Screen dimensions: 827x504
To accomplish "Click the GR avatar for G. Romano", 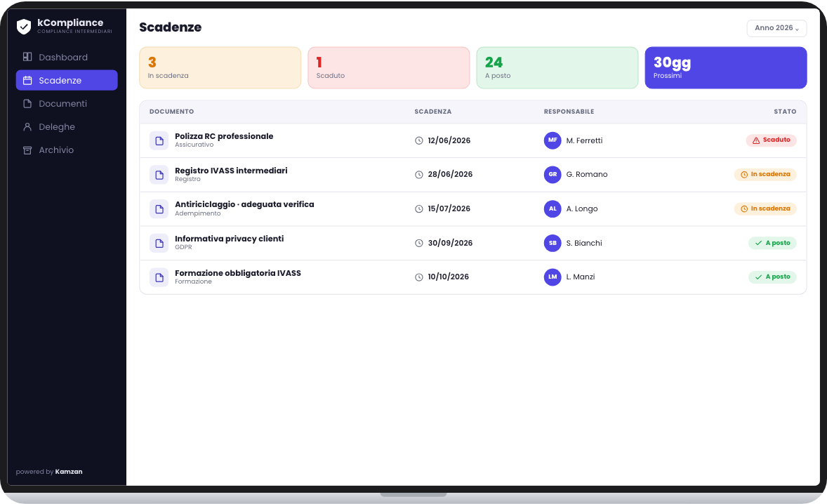I will point(553,175).
